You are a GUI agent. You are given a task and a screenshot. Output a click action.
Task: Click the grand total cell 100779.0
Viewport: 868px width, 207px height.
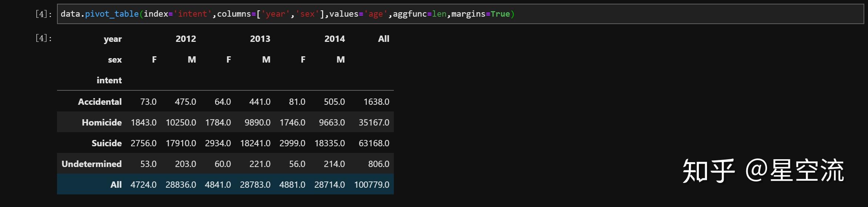(372, 185)
